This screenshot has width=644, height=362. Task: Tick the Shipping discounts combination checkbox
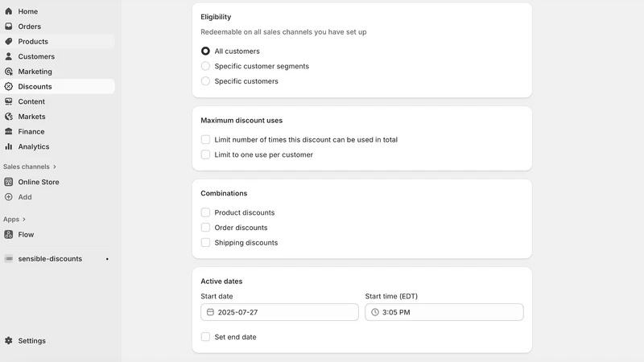[x=205, y=243]
